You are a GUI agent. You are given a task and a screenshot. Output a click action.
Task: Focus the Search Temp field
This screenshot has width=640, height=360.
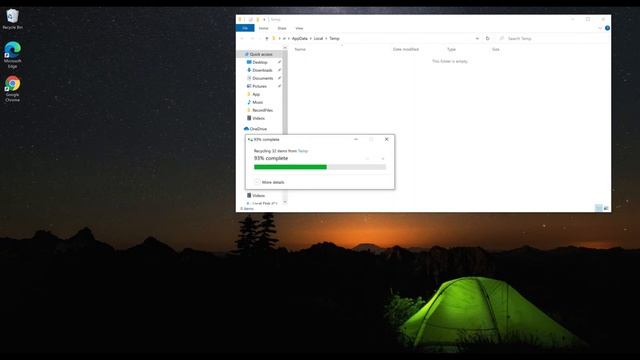[x=553, y=38]
